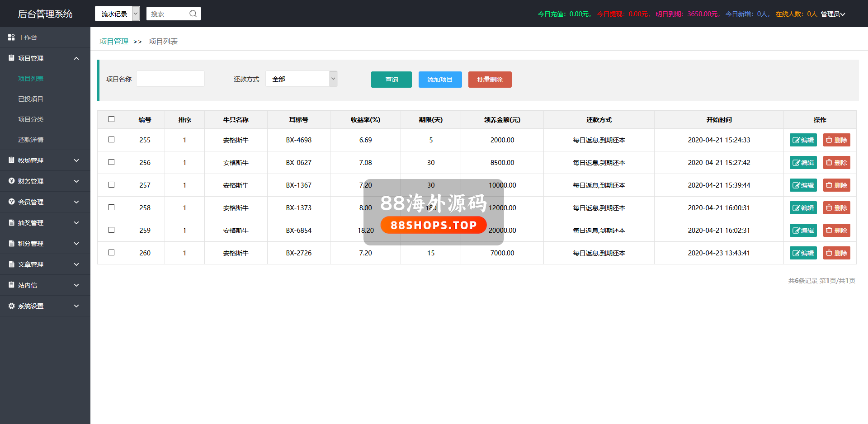Image resolution: width=868 pixels, height=424 pixels.
Task: Click the 项目名称 text input field
Action: (170, 79)
